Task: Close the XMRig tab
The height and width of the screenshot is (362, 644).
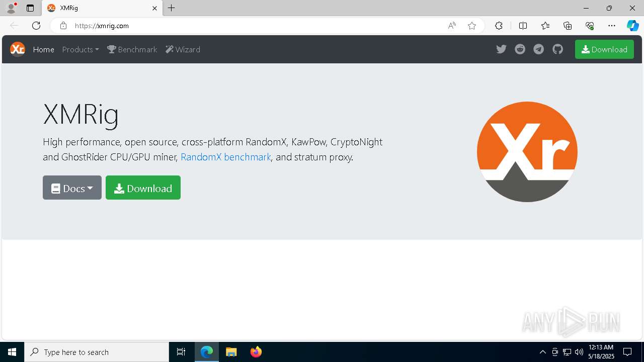Action: coord(154,8)
